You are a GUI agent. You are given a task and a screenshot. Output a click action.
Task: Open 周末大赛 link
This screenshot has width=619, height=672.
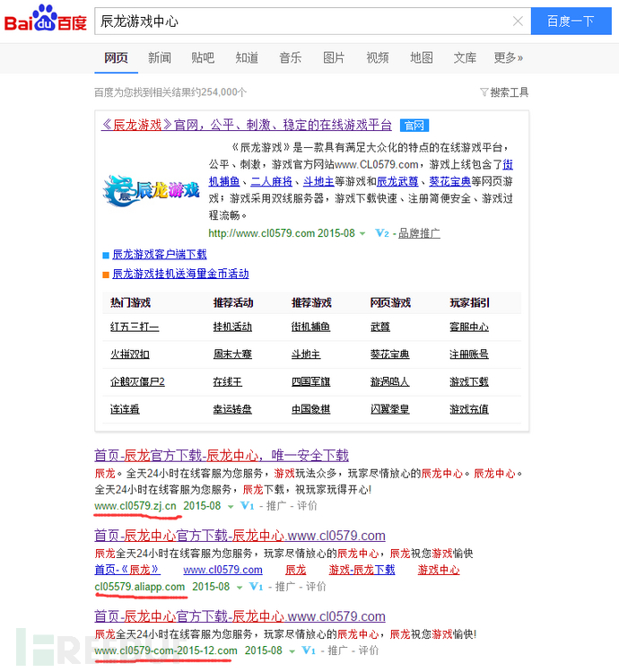coord(232,354)
